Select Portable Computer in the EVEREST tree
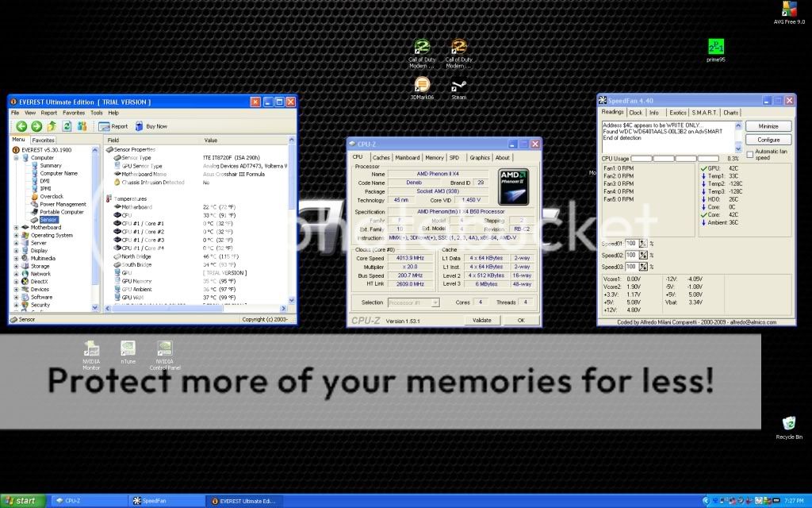Viewport: 812px width, 508px height. tap(61, 212)
